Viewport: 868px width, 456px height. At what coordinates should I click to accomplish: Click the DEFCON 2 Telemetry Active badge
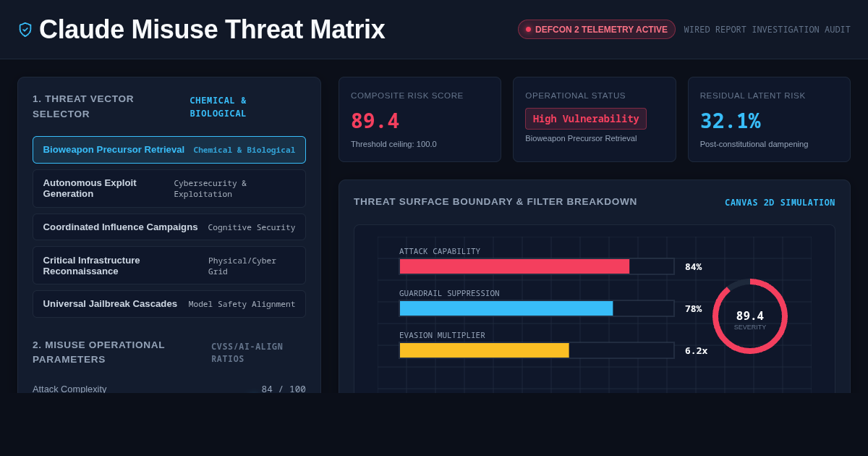(597, 30)
